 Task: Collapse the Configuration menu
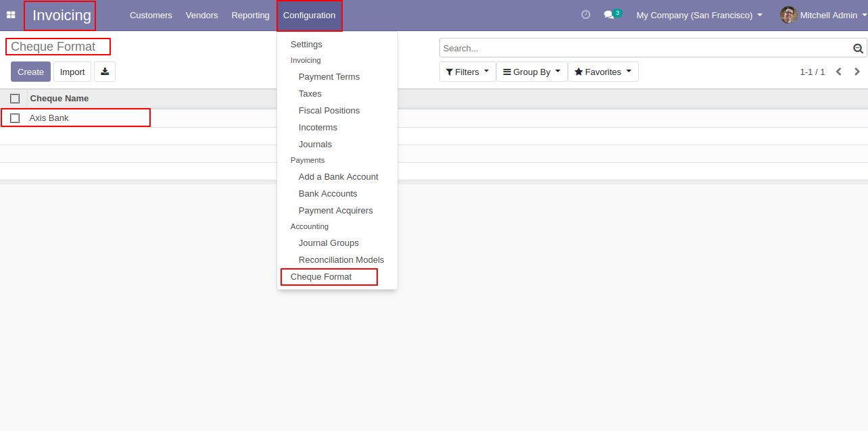tap(309, 15)
